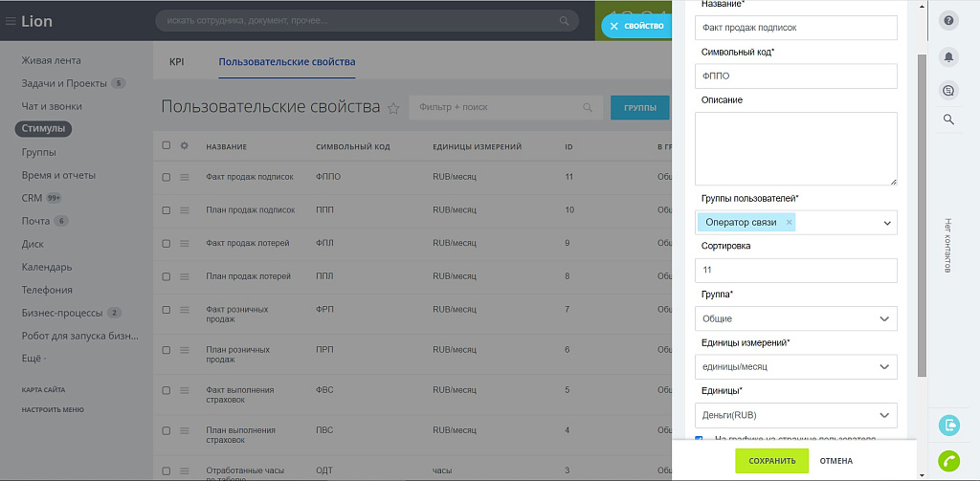Click into the Описание text area
Image resolution: width=980 pixels, height=481 pixels.
coord(795,148)
